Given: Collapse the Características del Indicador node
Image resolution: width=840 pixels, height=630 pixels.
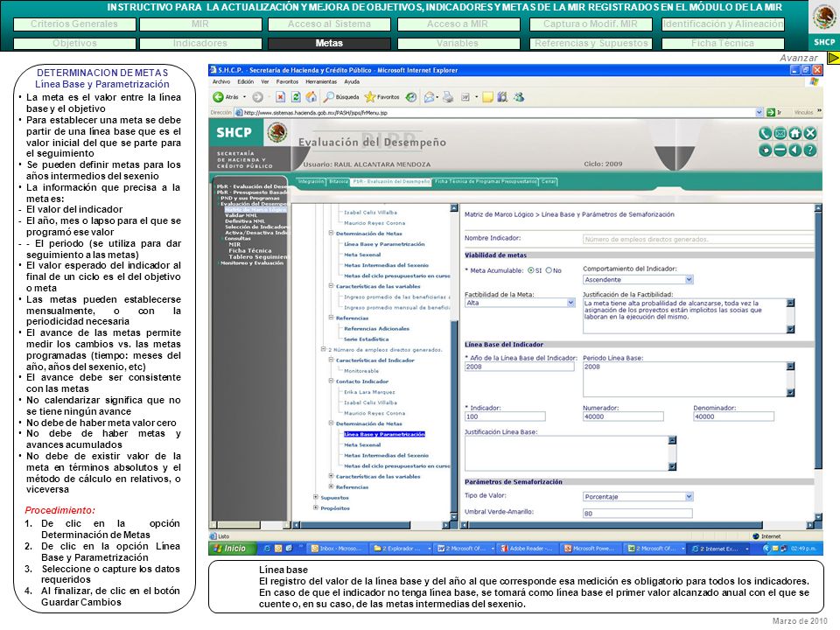Looking at the screenshot, I should [331, 360].
